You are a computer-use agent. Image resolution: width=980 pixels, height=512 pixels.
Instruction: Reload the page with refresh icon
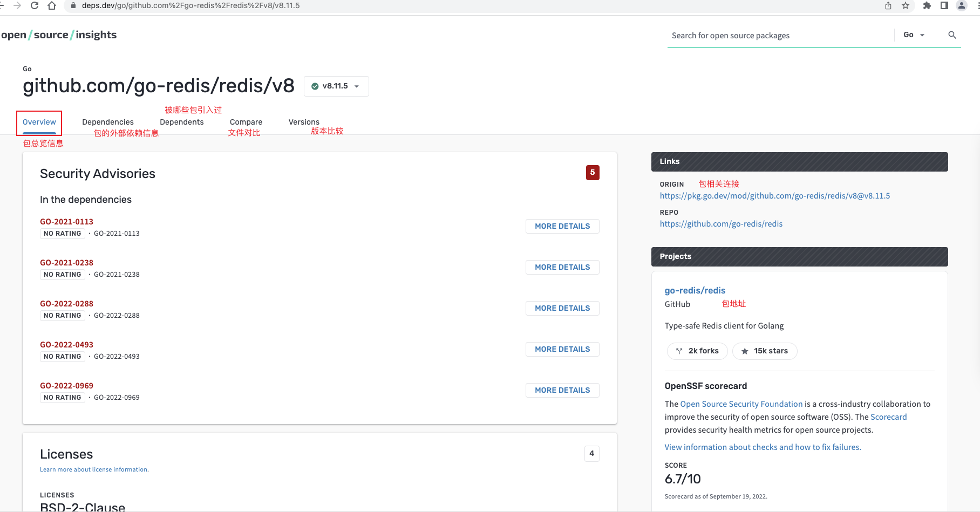[35, 5]
